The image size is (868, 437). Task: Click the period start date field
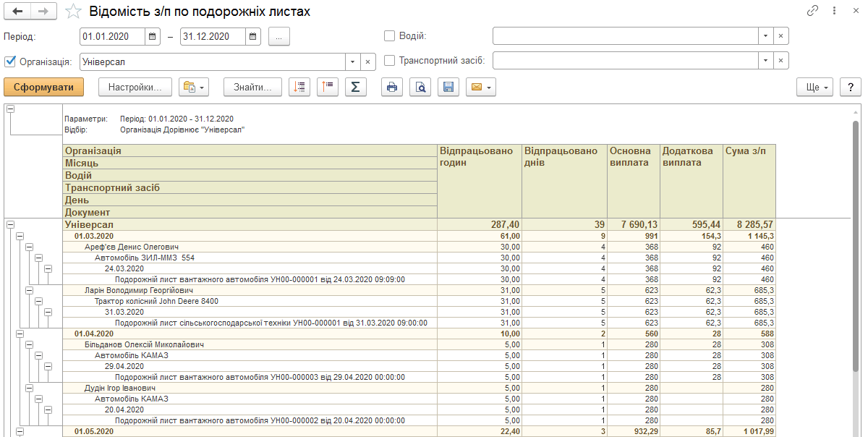click(x=113, y=36)
